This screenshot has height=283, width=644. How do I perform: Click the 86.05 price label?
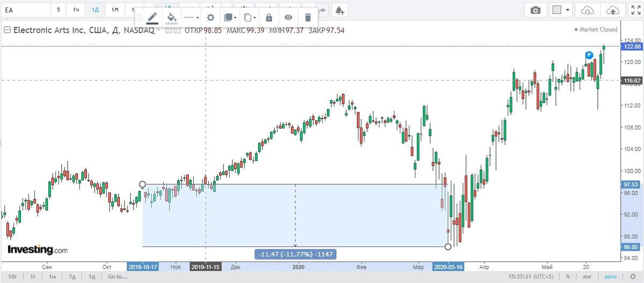pos(631,247)
